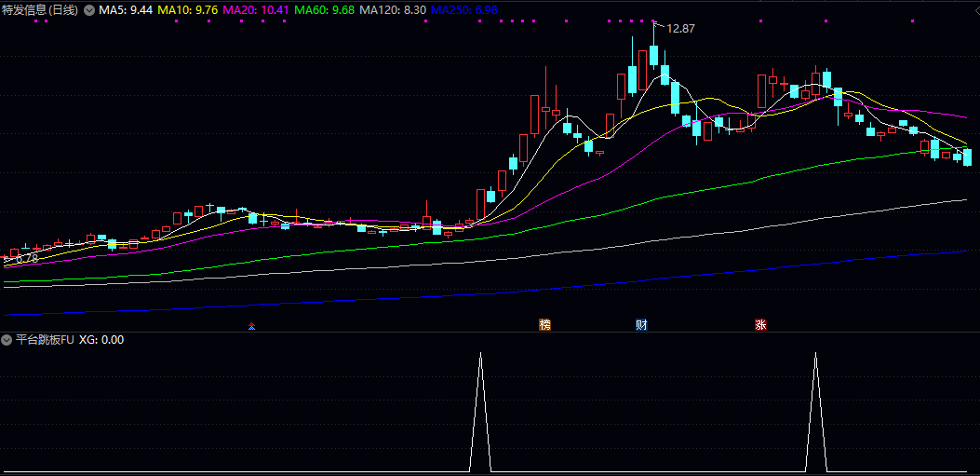Click the second signal spike in 平台跳板FU
The width and height of the screenshot is (980, 476).
click(816, 410)
